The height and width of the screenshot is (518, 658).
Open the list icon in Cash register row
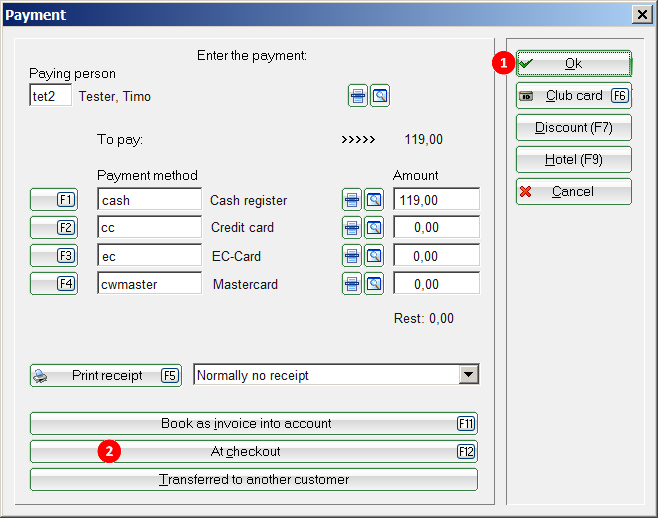point(352,200)
